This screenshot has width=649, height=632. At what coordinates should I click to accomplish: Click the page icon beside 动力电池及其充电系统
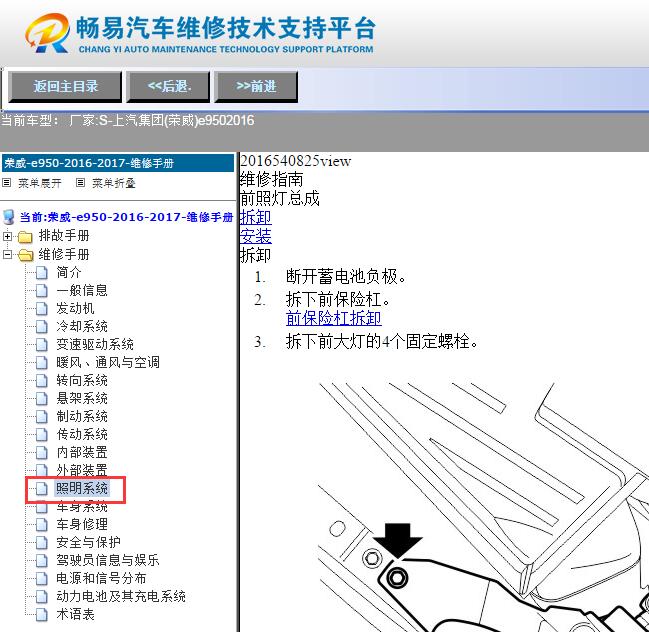click(41, 596)
